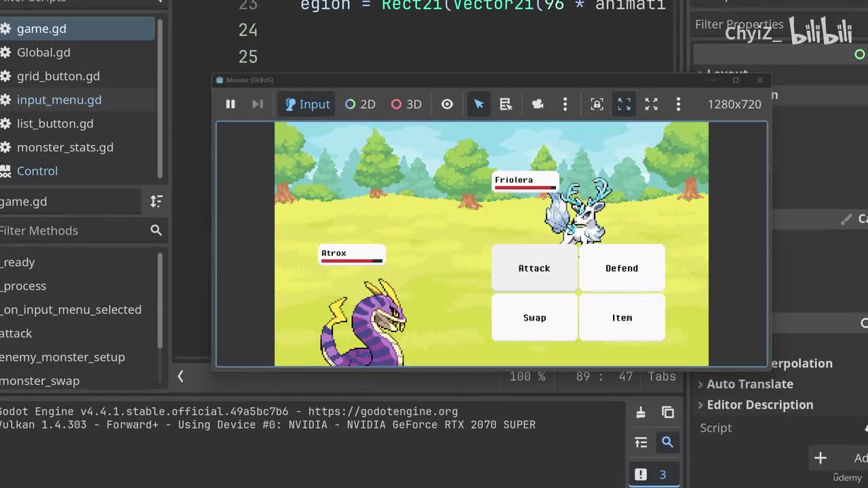Copy output log with copy icon
This screenshot has height=488, width=868.
pyautogui.click(x=668, y=412)
